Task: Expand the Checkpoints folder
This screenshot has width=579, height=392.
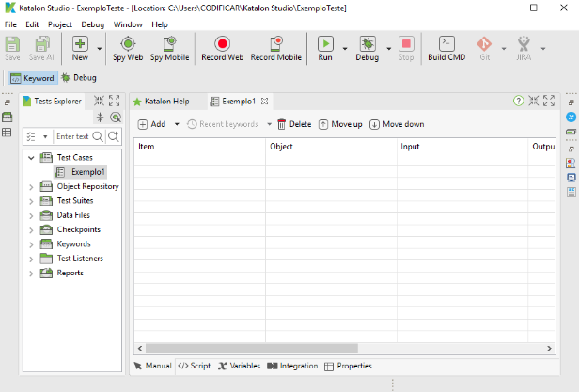Action: tap(31, 230)
